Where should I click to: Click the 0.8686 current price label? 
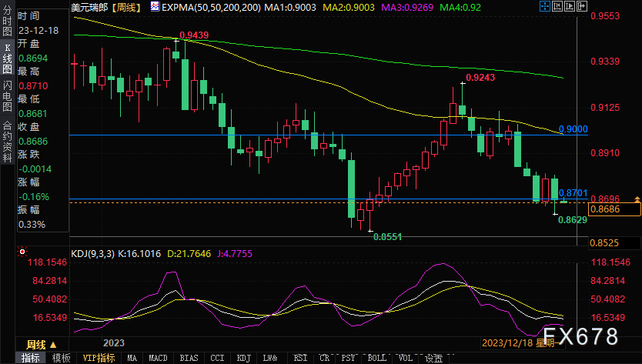click(x=604, y=209)
